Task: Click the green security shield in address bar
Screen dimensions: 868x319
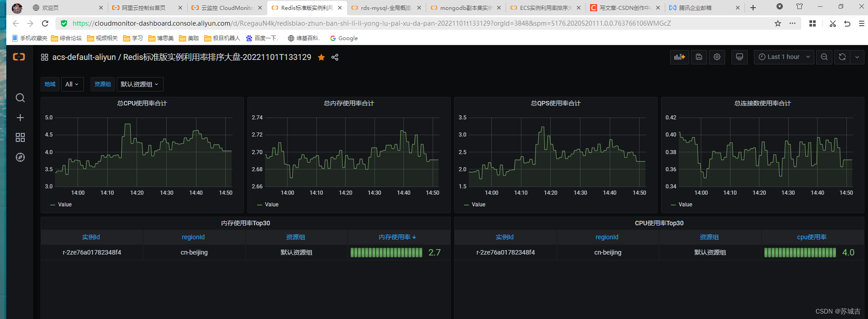Action: pos(64,23)
